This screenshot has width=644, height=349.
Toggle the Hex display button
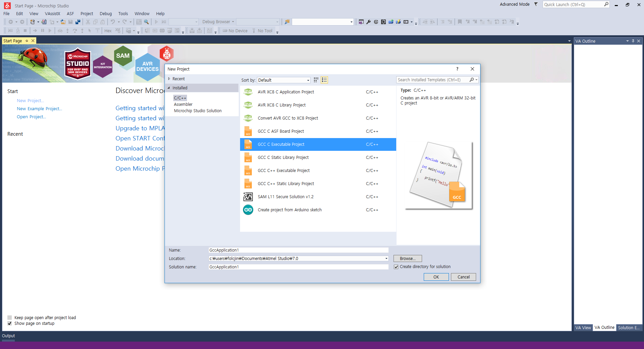point(108,31)
